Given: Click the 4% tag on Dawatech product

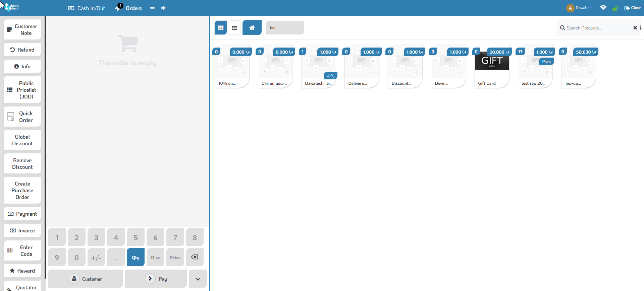Looking at the screenshot, I should pos(330,76).
